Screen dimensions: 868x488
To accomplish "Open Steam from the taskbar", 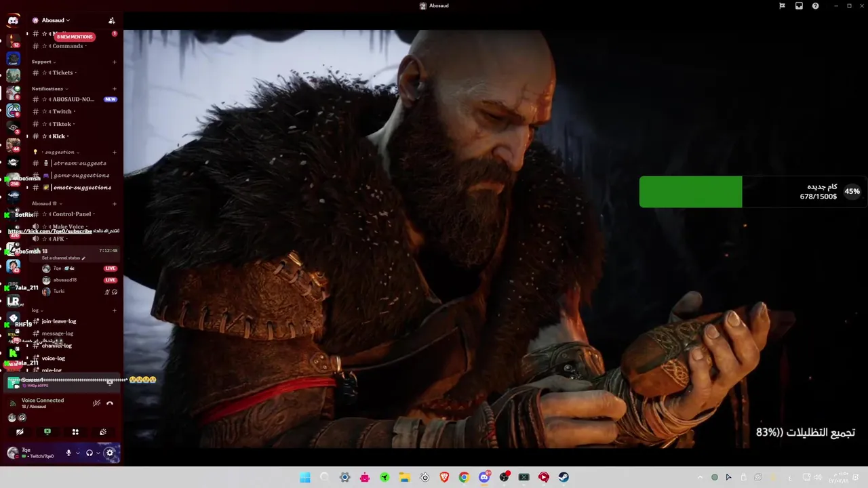I will click(564, 477).
